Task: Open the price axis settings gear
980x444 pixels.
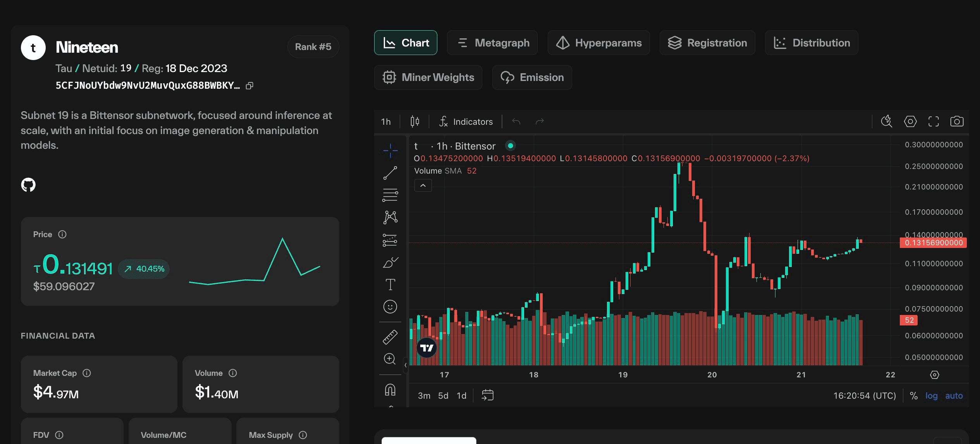Action: coord(935,375)
